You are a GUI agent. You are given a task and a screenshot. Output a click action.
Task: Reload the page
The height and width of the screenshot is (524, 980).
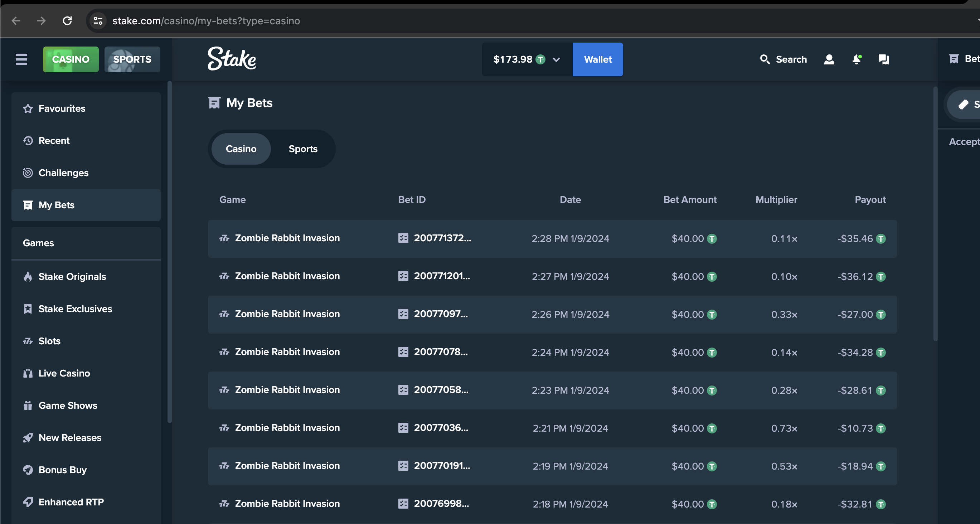(67, 20)
